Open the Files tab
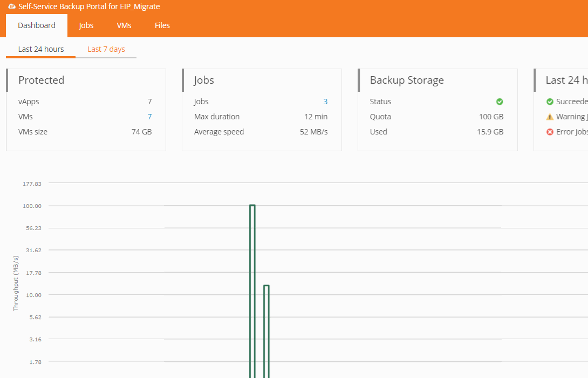588x378 pixels. tap(162, 25)
